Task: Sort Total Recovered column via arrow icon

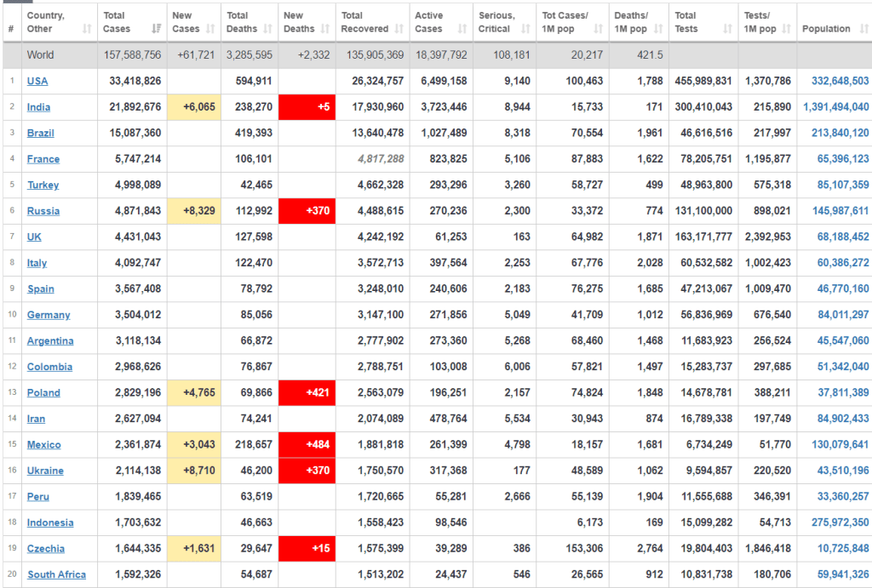Action: [398, 29]
